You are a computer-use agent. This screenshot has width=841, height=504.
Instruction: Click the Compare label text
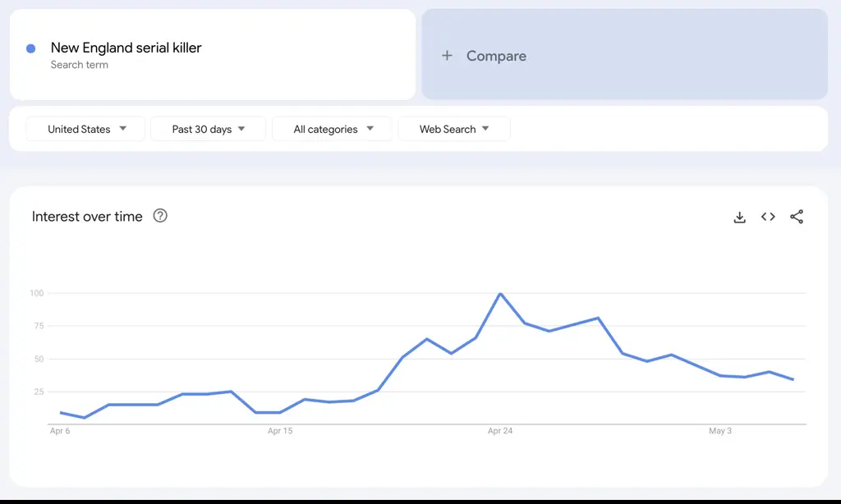496,56
